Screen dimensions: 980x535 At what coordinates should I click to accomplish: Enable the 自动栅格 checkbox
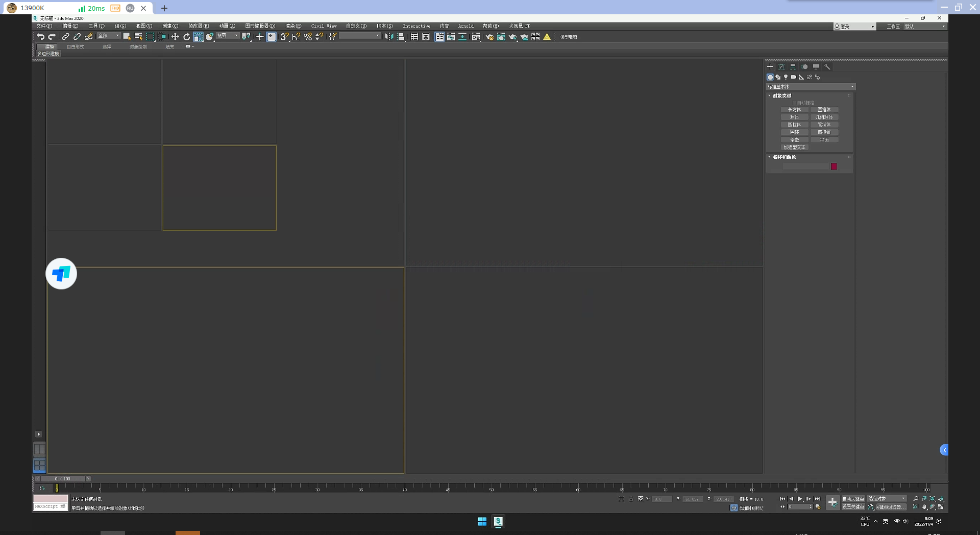tap(795, 103)
